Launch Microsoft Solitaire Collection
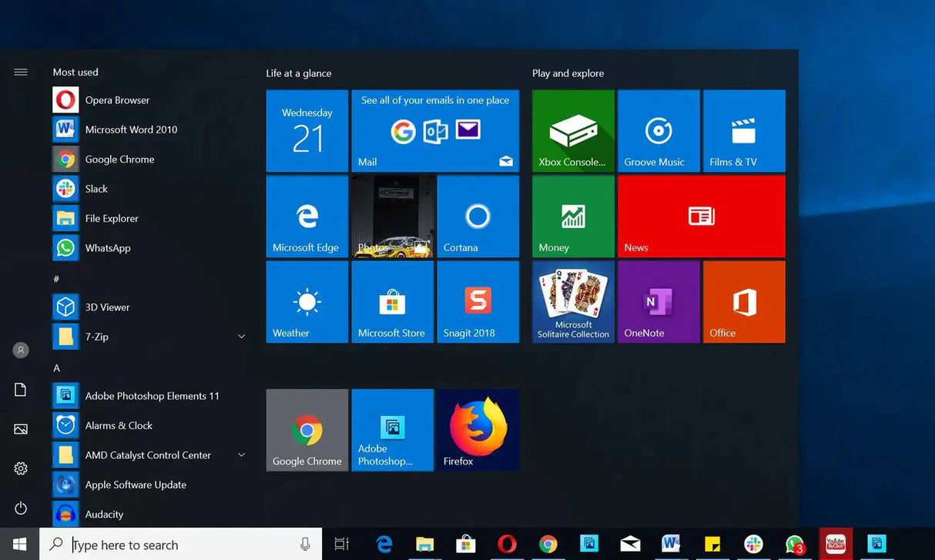935x560 pixels. click(x=572, y=301)
